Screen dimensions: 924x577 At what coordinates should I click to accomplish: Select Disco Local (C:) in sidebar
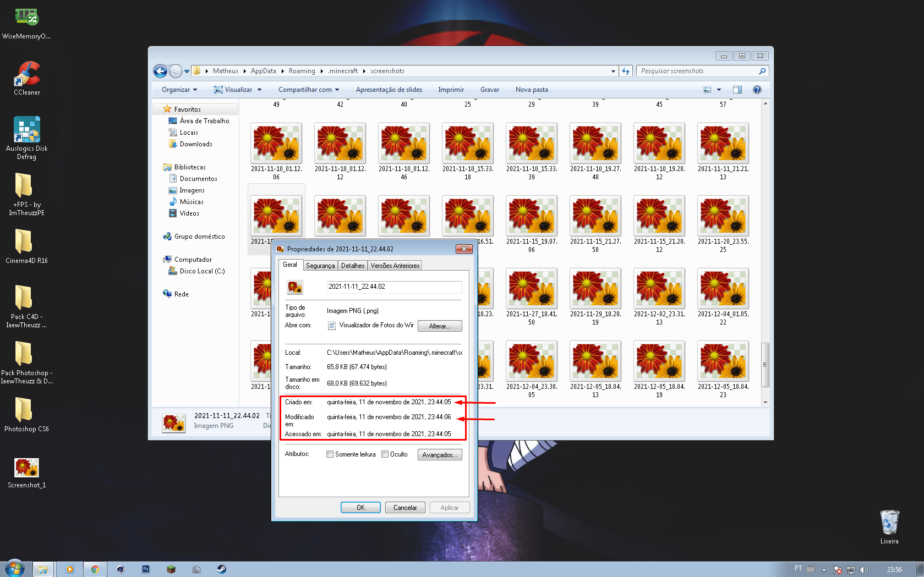[x=196, y=271]
